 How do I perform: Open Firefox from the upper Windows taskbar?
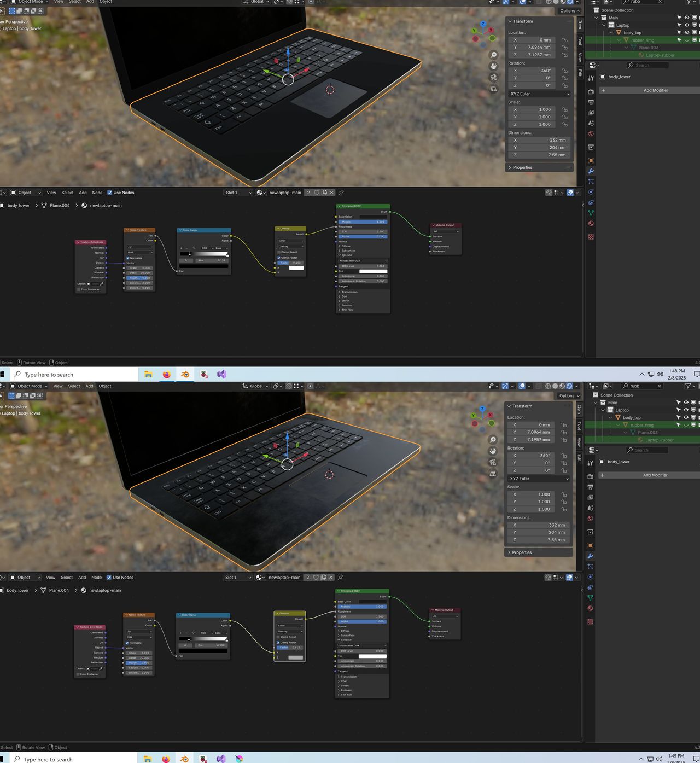point(167,375)
